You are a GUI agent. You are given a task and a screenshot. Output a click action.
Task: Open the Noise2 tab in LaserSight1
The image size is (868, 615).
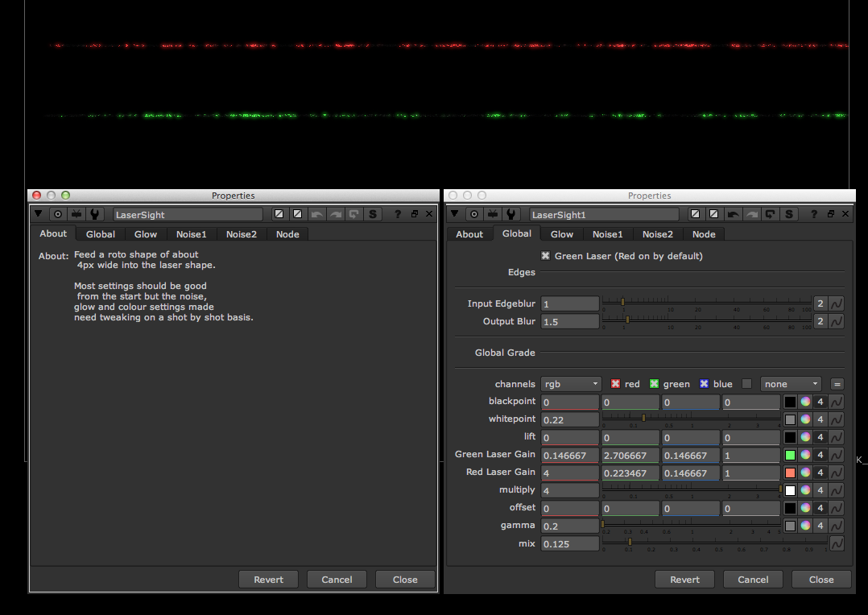(x=658, y=233)
